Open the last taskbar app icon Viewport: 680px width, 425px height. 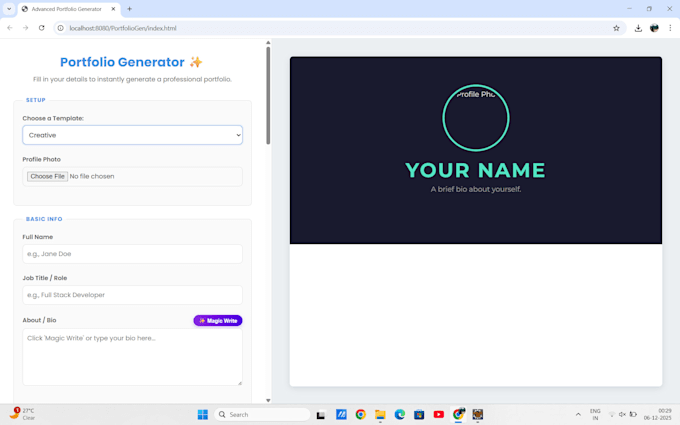(x=477, y=415)
